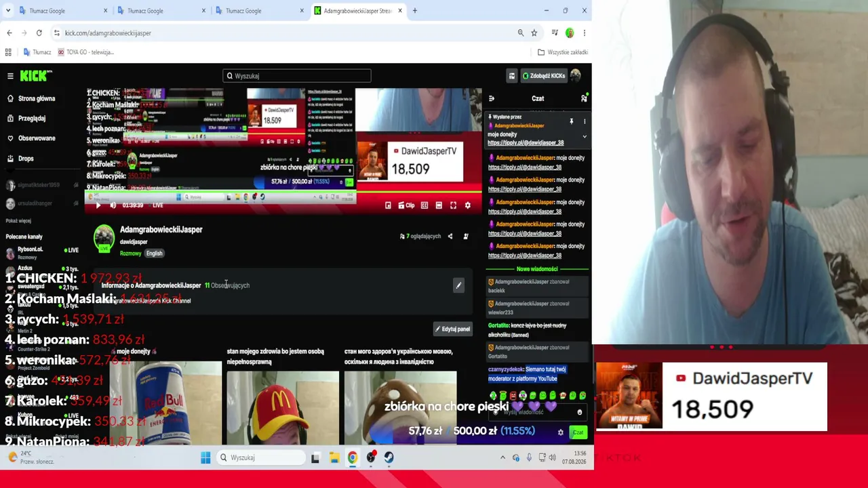The width and height of the screenshot is (868, 488).
Task: Open the TOYA GO bookmark
Action: pyautogui.click(x=86, y=52)
